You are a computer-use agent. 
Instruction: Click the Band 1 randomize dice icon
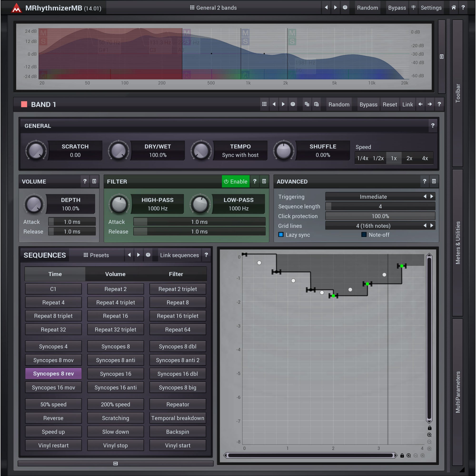coord(293,104)
